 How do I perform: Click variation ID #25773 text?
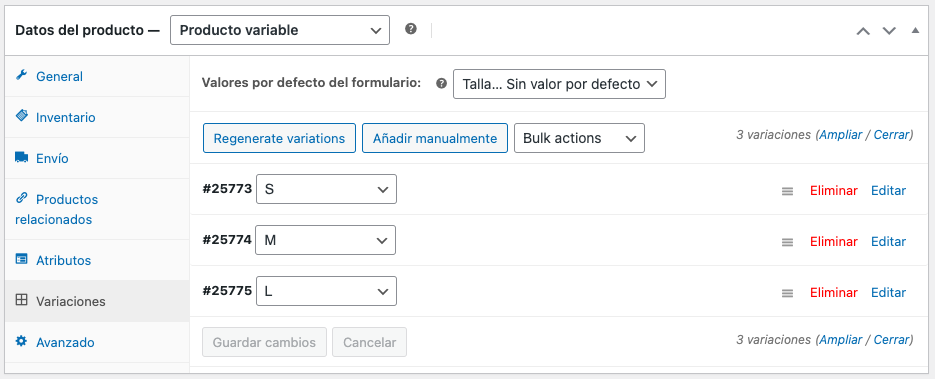point(227,189)
